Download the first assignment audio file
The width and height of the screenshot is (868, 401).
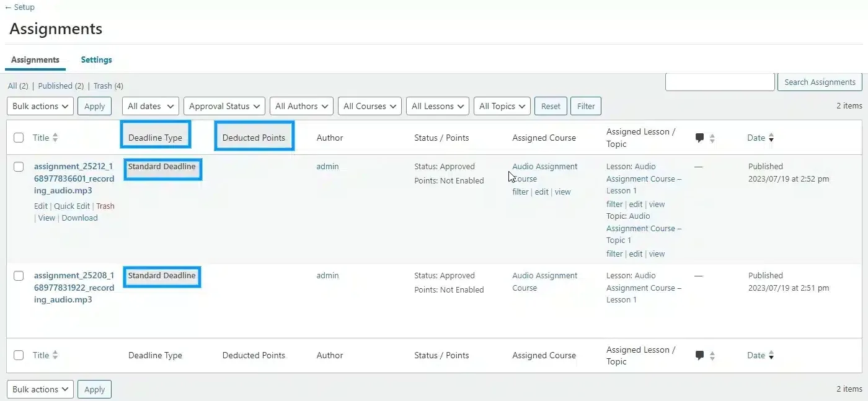(79, 218)
